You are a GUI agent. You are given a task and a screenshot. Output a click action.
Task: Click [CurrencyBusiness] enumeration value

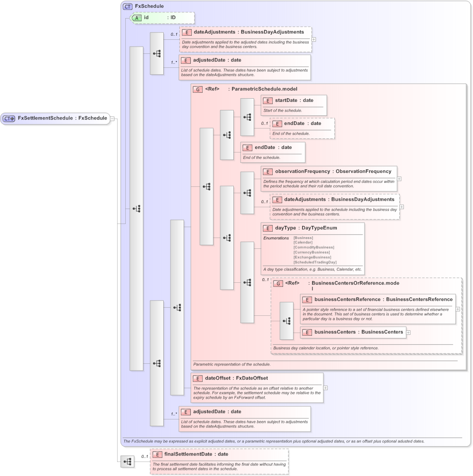312,252
